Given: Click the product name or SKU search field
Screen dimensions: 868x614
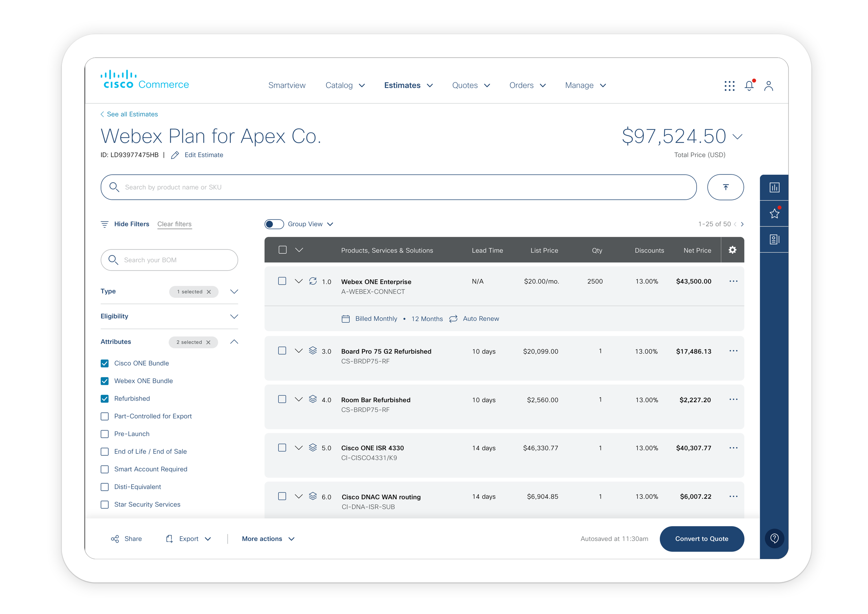Looking at the screenshot, I should 398,187.
